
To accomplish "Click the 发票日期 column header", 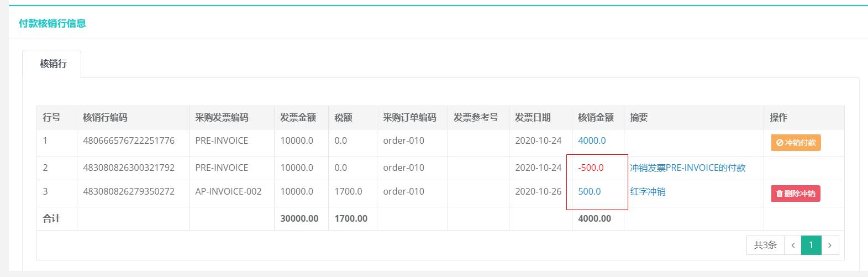I will pyautogui.click(x=533, y=117).
